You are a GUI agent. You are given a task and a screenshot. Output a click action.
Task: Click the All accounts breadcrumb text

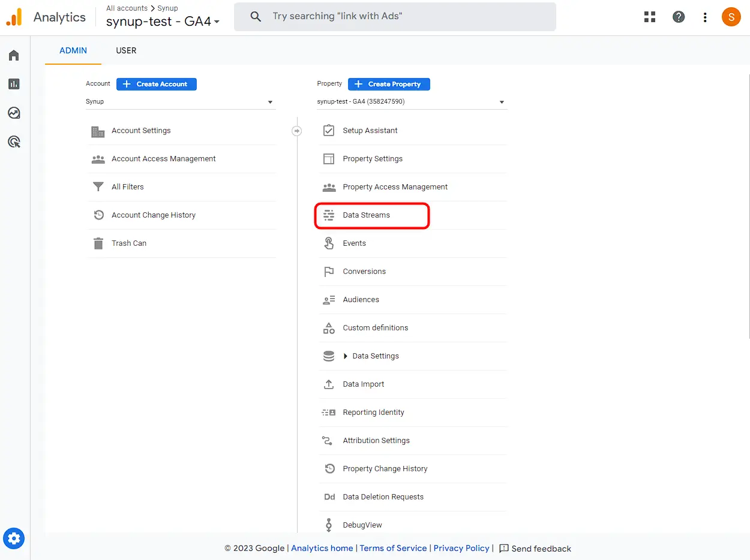click(x=127, y=8)
